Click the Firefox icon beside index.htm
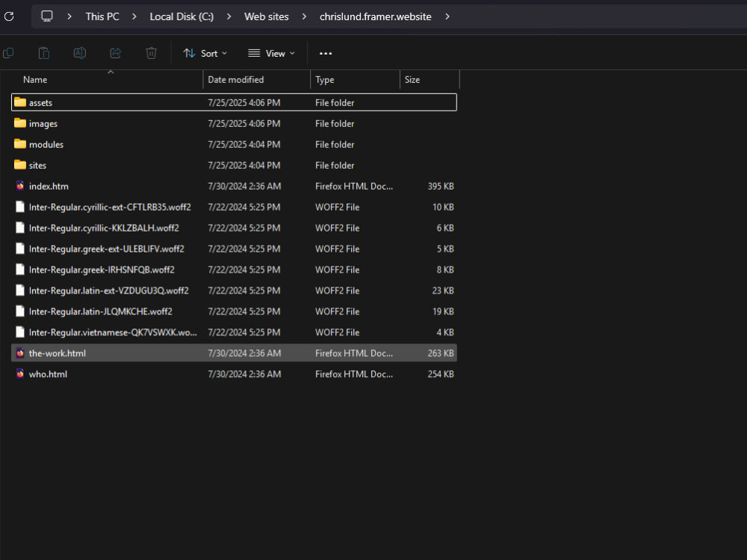Screen dimensions: 747x560 (x=20, y=186)
